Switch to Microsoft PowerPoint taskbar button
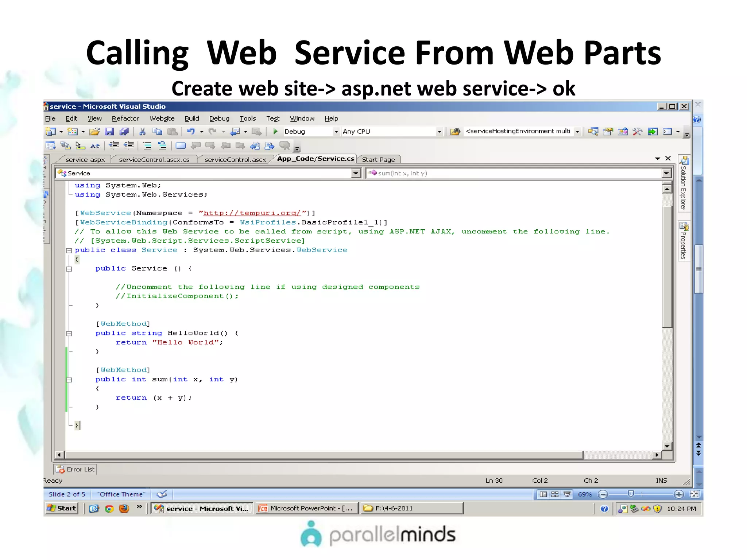 [x=307, y=508]
